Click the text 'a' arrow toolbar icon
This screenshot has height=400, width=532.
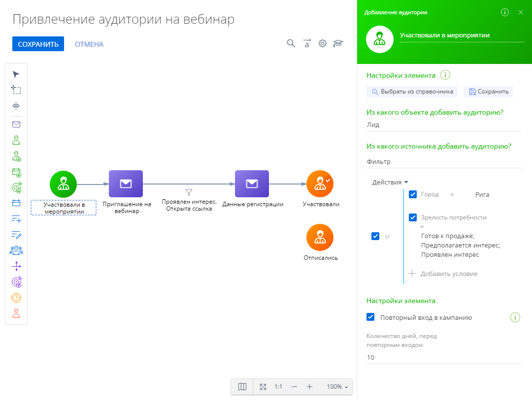pyautogui.click(x=307, y=43)
